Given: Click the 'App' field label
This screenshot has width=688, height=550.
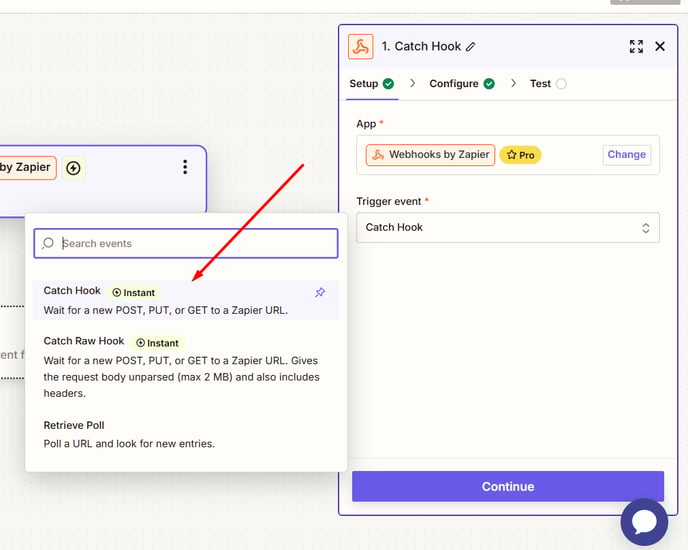Looking at the screenshot, I should [366, 124].
